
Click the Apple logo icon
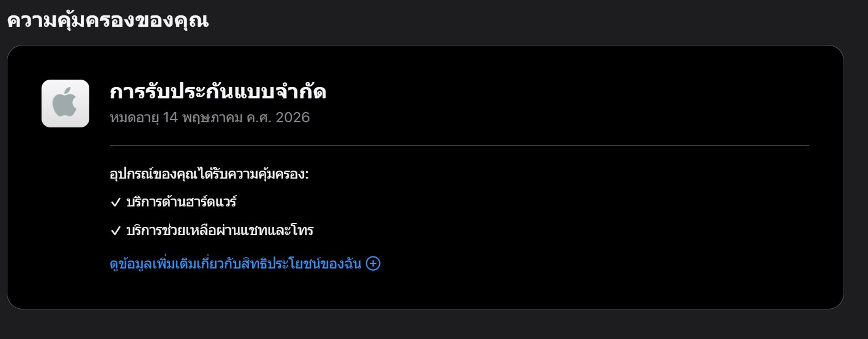[65, 104]
